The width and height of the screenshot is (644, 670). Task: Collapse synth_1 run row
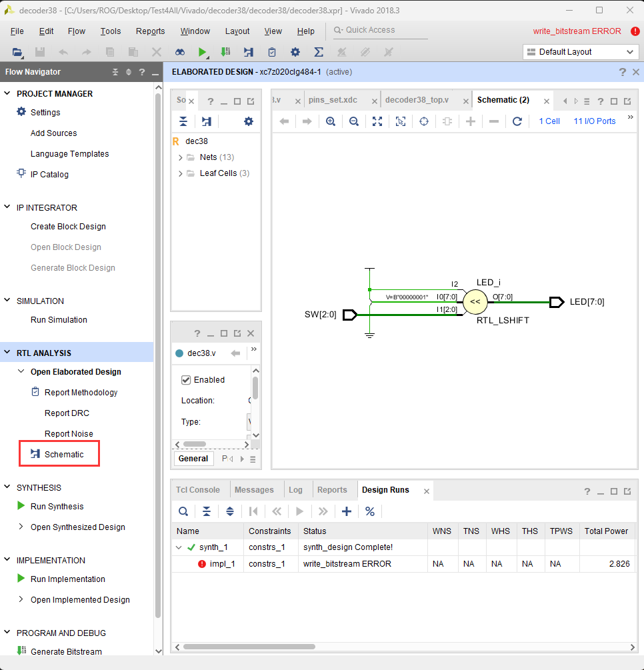[179, 547]
